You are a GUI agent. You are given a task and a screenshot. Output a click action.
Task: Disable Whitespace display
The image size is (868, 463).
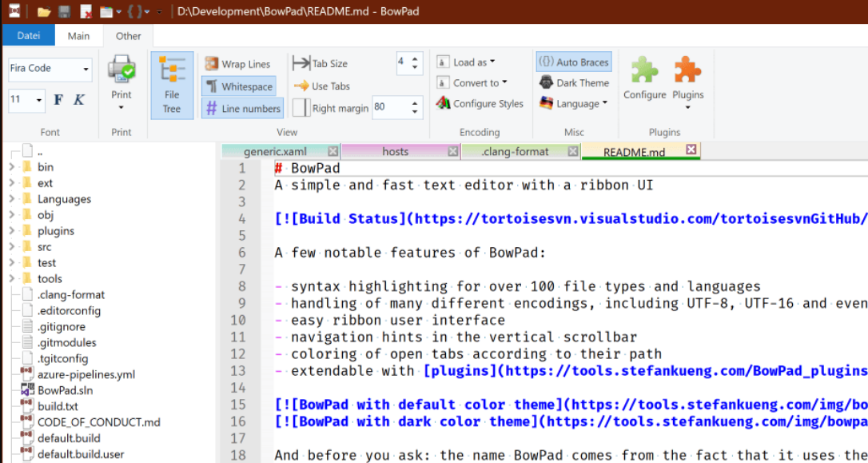click(239, 86)
